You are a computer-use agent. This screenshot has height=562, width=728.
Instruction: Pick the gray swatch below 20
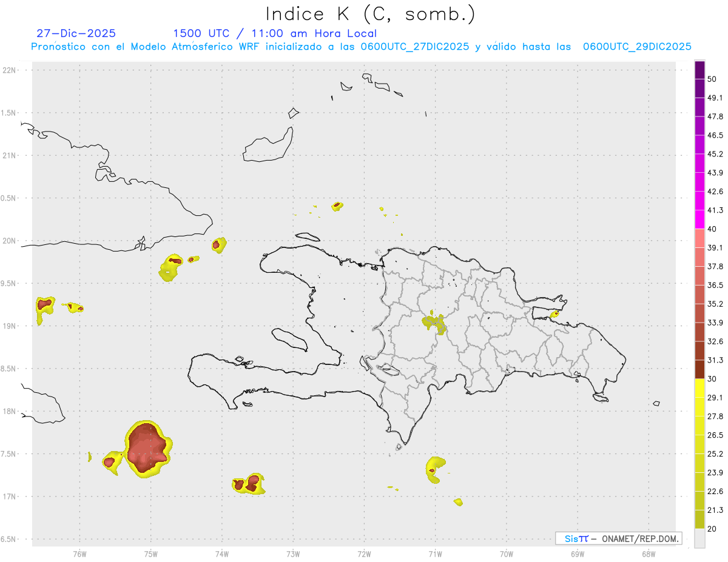pos(699,538)
